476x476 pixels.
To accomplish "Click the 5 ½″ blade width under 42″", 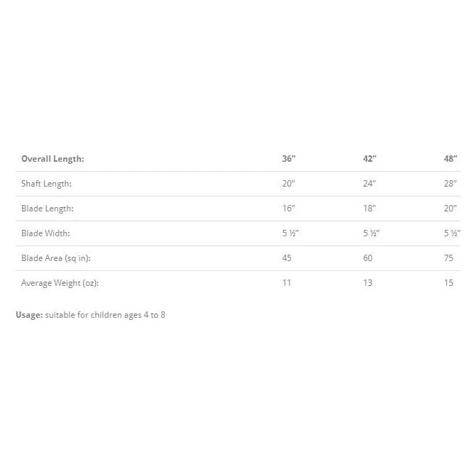I will tap(371, 233).
